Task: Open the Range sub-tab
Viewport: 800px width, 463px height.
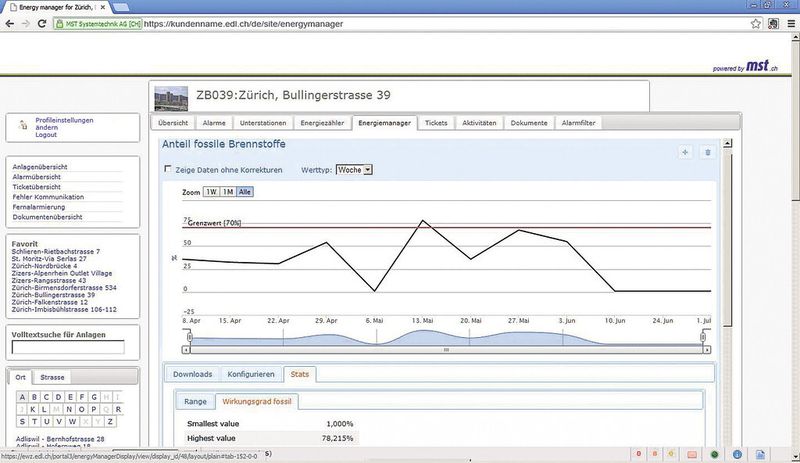Action: [195, 401]
